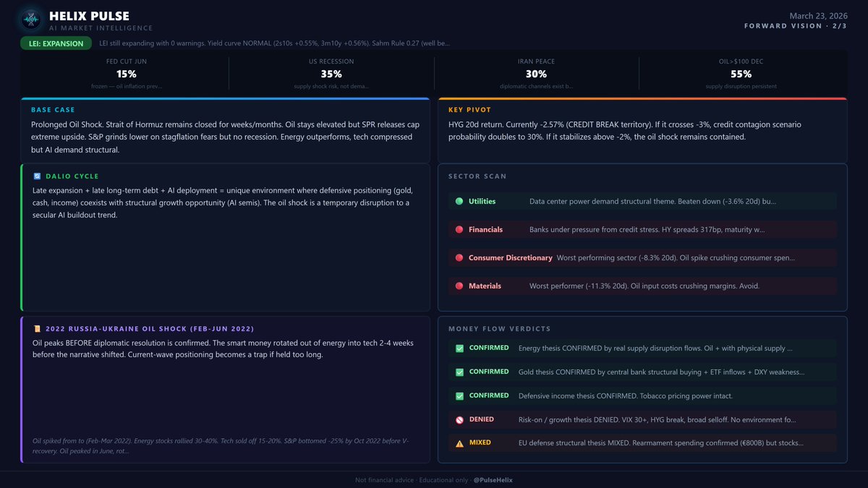Click the 'Energy thesis CONFIRMED' description text
The height and width of the screenshot is (488, 868).
point(655,348)
